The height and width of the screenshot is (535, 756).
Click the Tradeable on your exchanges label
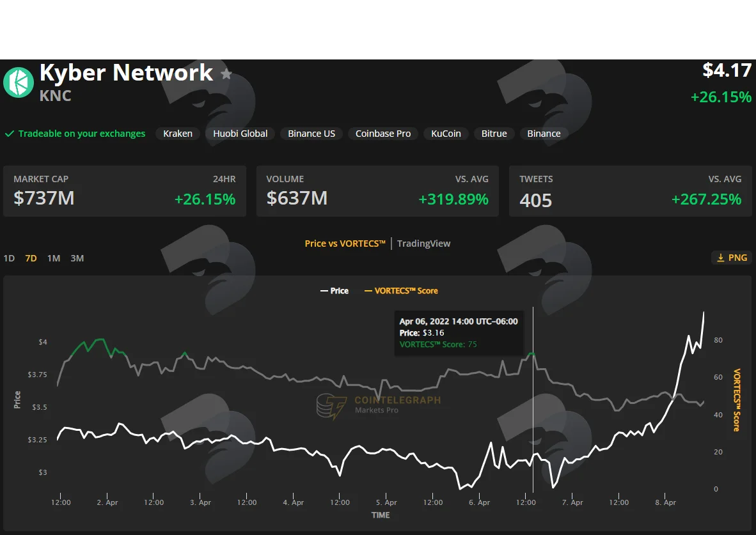[x=81, y=134]
